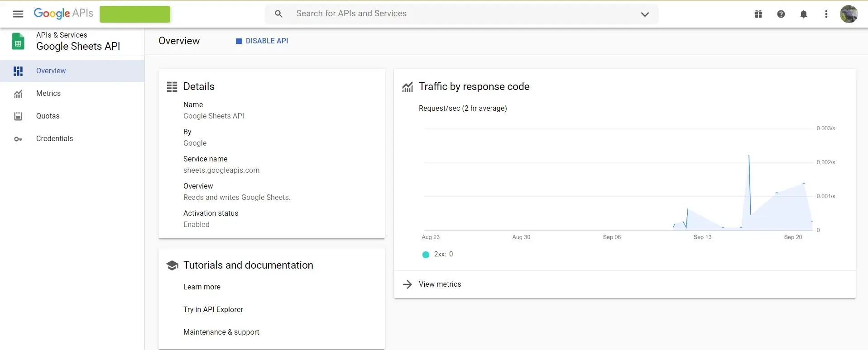This screenshot has height=350, width=868.
Task: Click the sheets.googleapis.com service name
Action: [221, 170]
